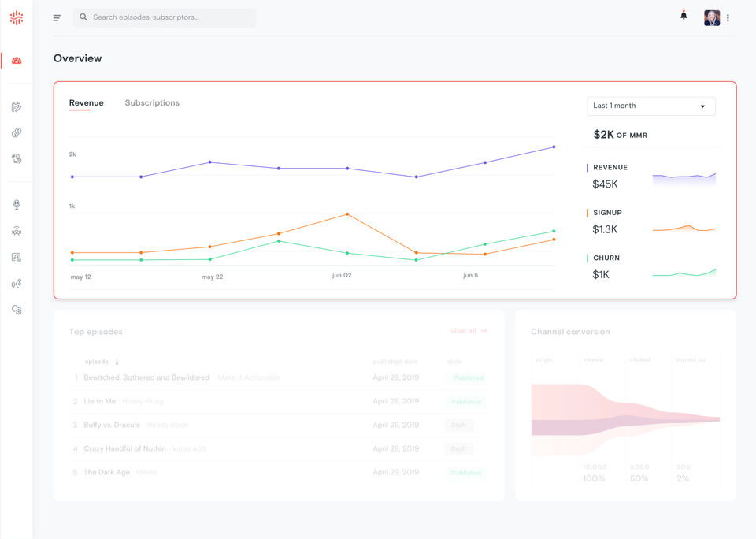
Task: Open the three-dot menu beside avatar
Action: click(x=728, y=18)
